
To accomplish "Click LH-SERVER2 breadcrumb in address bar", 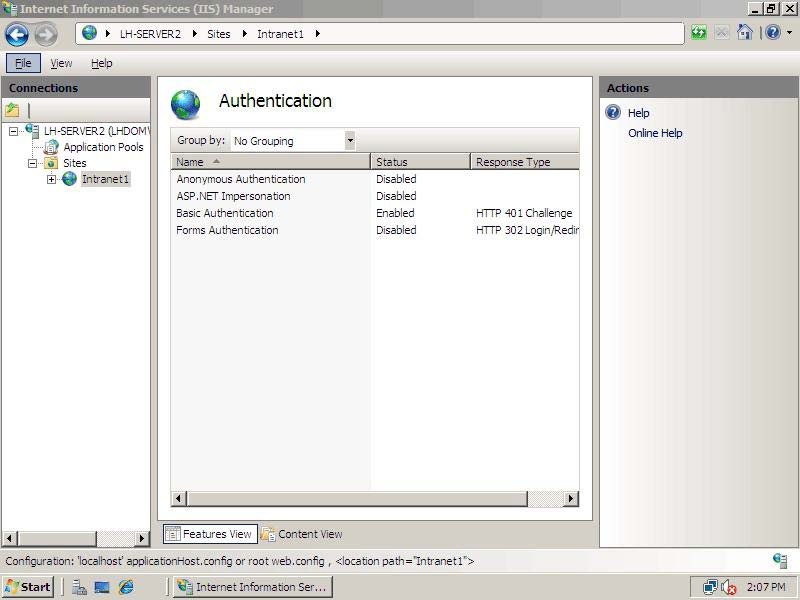I will point(150,34).
